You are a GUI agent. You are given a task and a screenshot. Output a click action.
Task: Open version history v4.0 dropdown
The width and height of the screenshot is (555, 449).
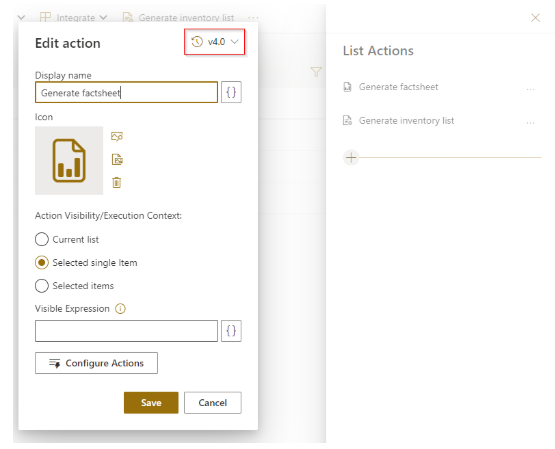pyautogui.click(x=214, y=42)
